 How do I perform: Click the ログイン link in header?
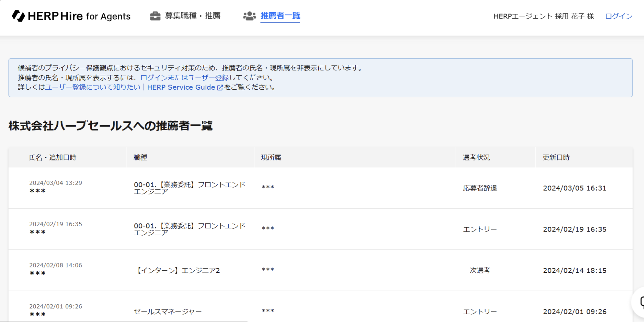(618, 16)
